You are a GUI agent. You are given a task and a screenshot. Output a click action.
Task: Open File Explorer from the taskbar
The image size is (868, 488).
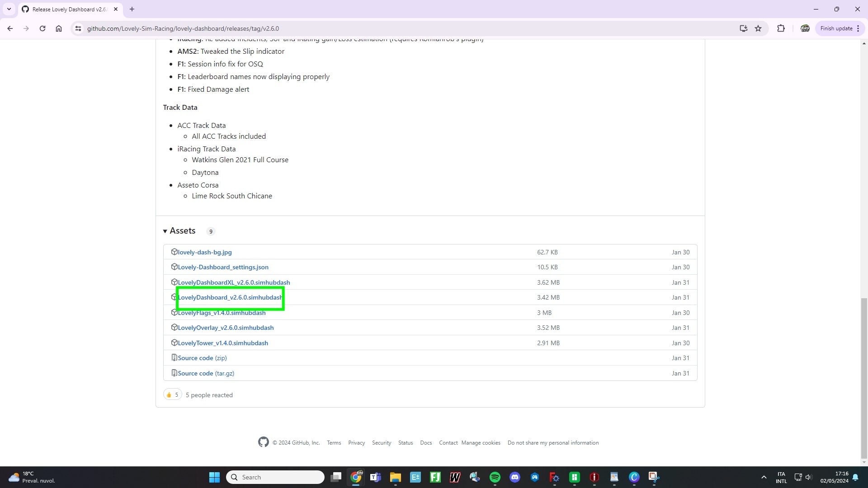click(395, 477)
